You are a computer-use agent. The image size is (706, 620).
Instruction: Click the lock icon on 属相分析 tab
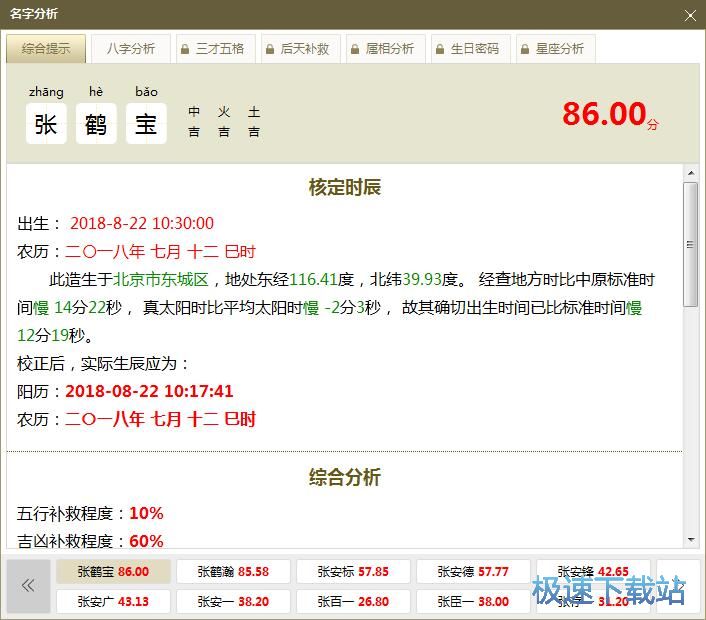pos(354,49)
